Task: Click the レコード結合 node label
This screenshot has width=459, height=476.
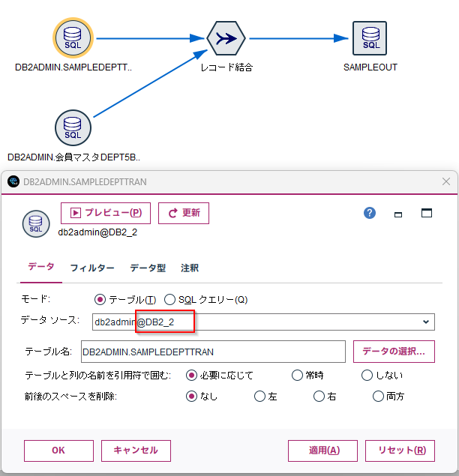Action: tap(226, 67)
